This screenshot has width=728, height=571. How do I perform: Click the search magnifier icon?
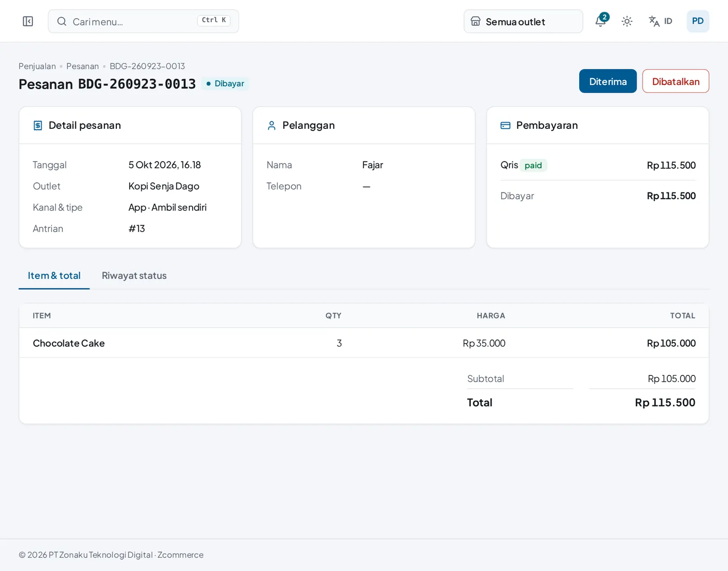[x=62, y=21]
